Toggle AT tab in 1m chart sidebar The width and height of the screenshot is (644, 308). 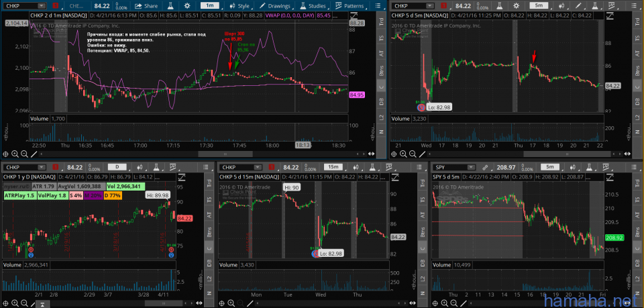pos(380,54)
